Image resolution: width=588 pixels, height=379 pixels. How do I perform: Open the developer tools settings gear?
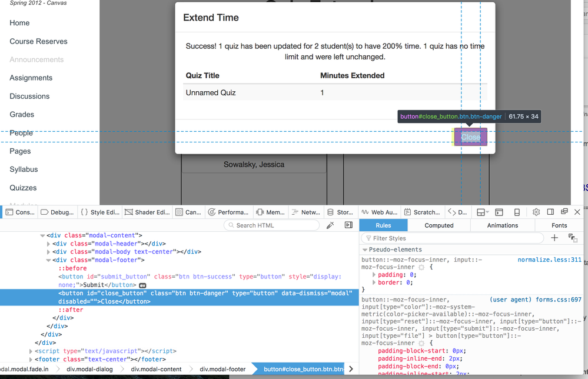pos(536,212)
